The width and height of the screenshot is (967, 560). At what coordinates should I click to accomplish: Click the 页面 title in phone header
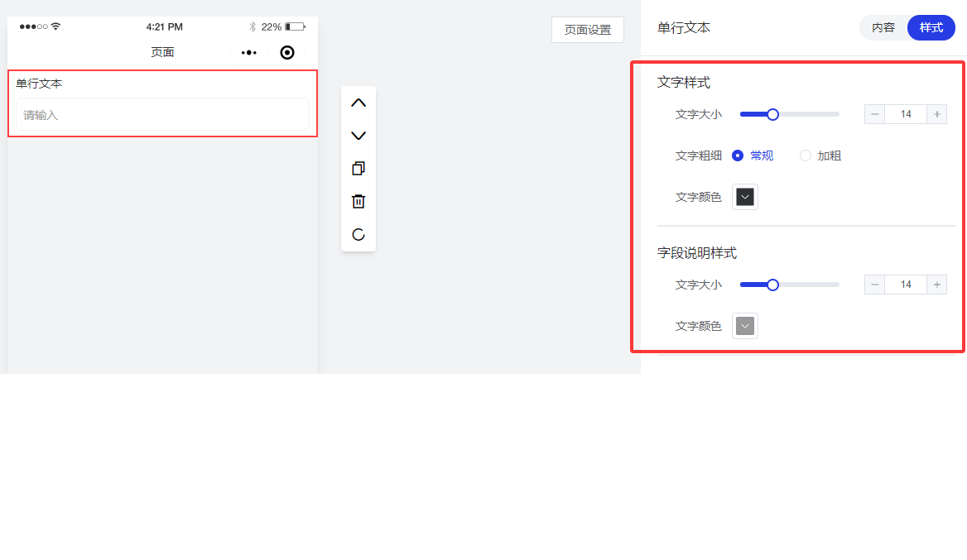163,52
